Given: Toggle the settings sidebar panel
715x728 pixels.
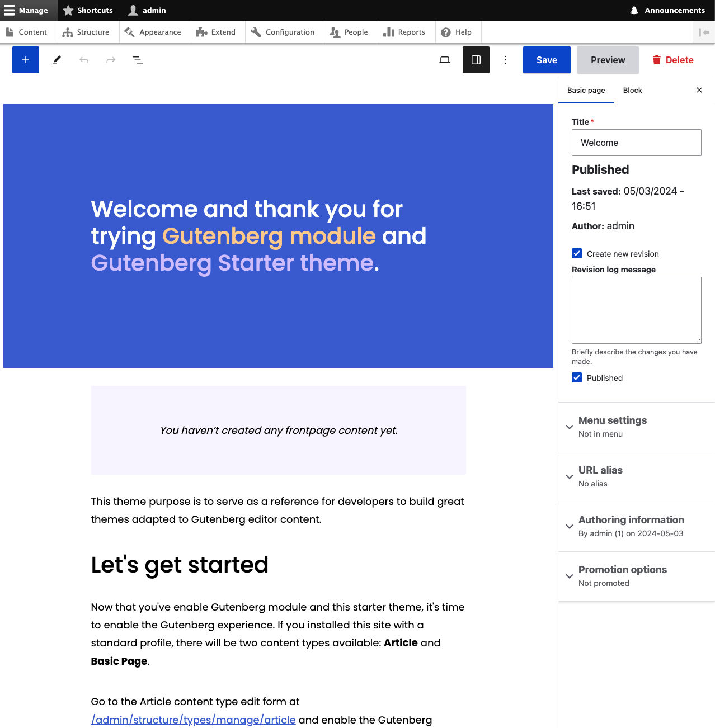Looking at the screenshot, I should (476, 60).
